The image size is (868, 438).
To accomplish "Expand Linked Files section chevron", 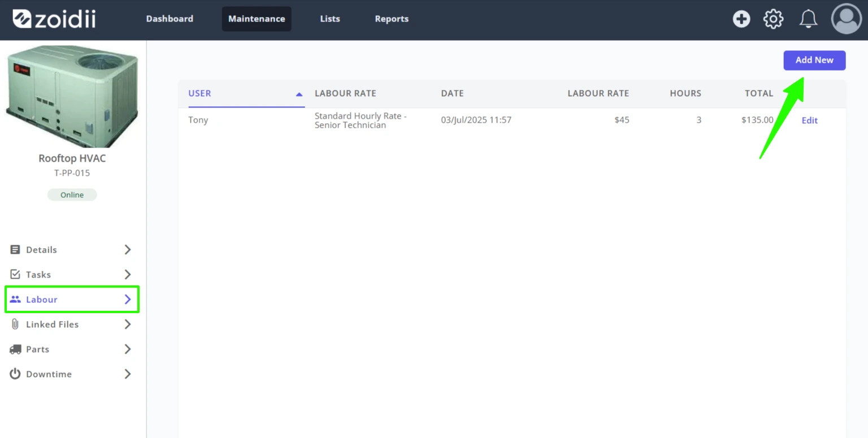I will 128,324.
